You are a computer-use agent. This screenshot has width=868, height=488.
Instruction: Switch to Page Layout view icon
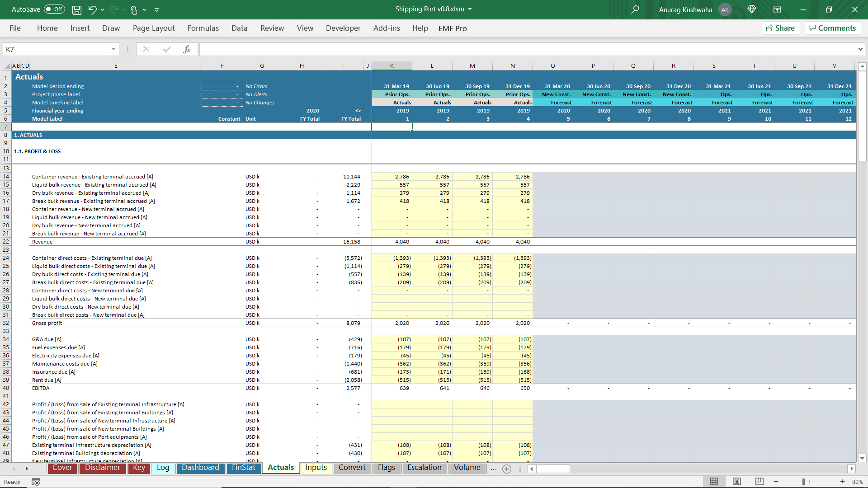pos(737,482)
